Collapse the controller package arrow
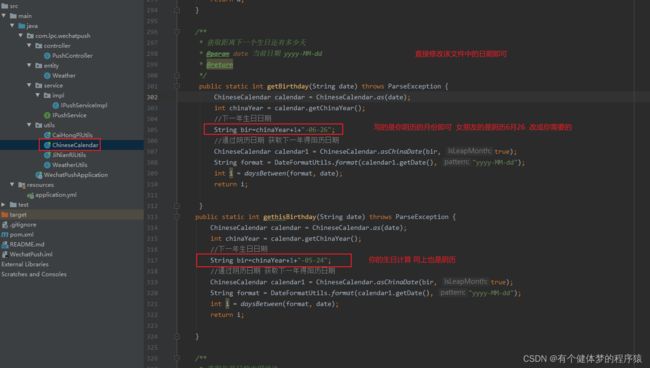 29,46
